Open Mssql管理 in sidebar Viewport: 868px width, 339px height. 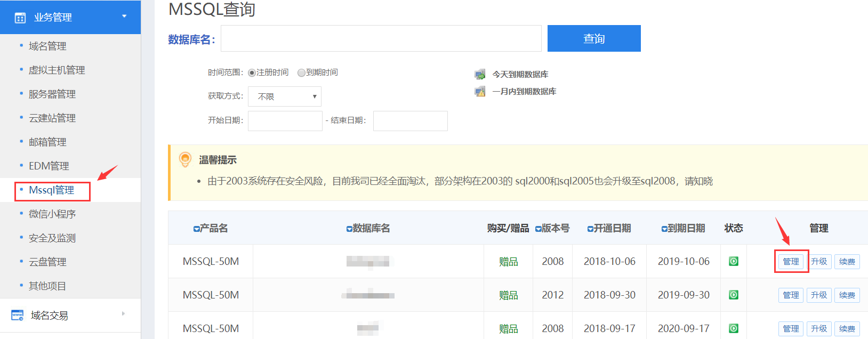[x=52, y=190]
